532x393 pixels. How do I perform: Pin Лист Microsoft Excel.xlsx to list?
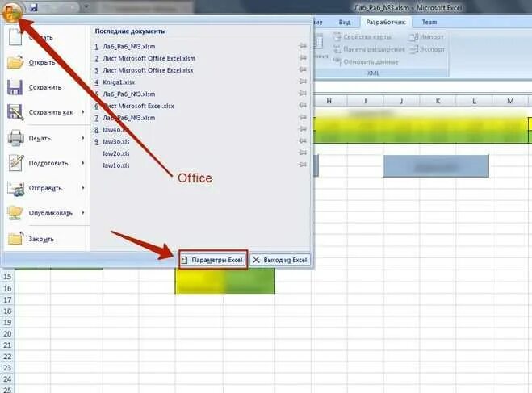303,105
